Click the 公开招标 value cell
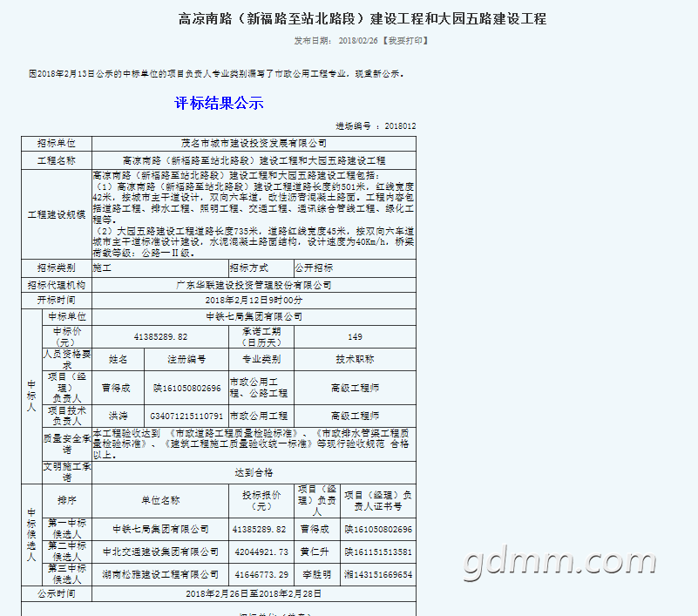The image size is (698, 616). point(355,268)
